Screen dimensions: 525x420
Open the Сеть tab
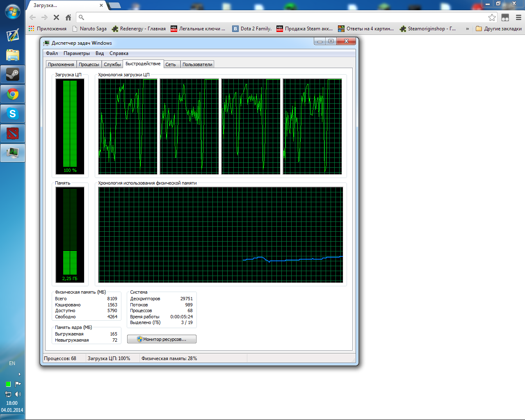pos(171,64)
